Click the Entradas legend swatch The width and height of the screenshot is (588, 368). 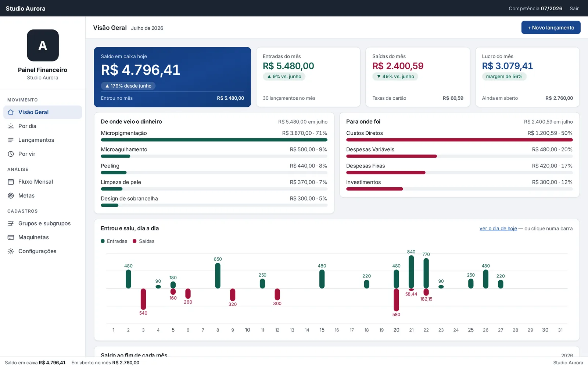point(103,241)
